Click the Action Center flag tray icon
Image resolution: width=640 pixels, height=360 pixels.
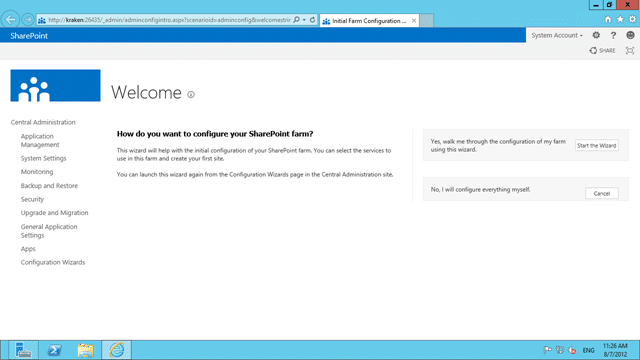547,350
